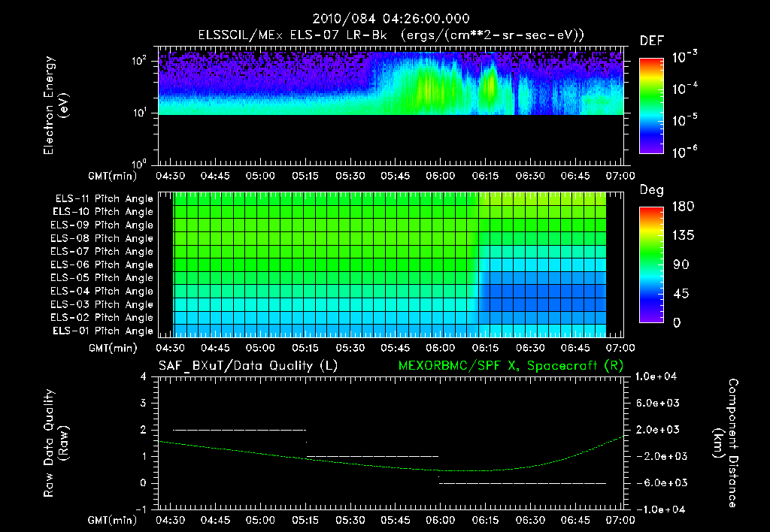Click the 10^0 tick label on the energy axis
This screenshot has width=770, height=532.
pos(139,164)
